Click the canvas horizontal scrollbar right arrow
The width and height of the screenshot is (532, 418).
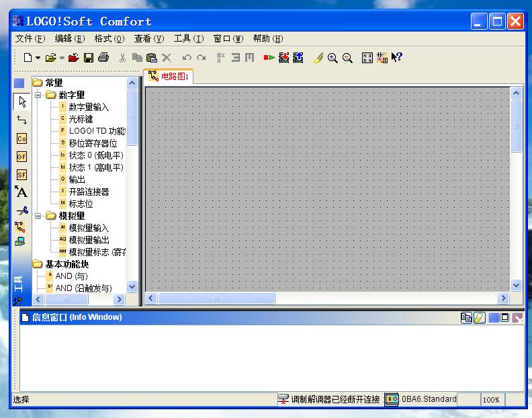tap(503, 298)
